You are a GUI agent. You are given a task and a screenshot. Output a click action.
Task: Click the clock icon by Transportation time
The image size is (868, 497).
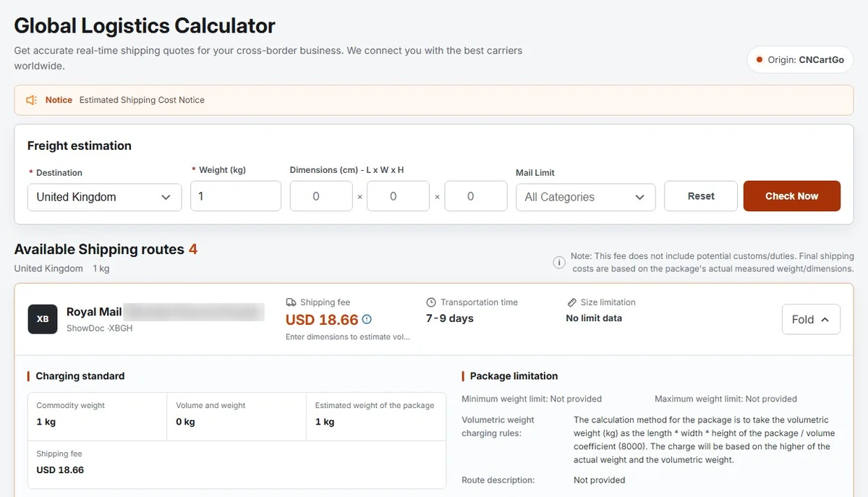[x=431, y=302]
